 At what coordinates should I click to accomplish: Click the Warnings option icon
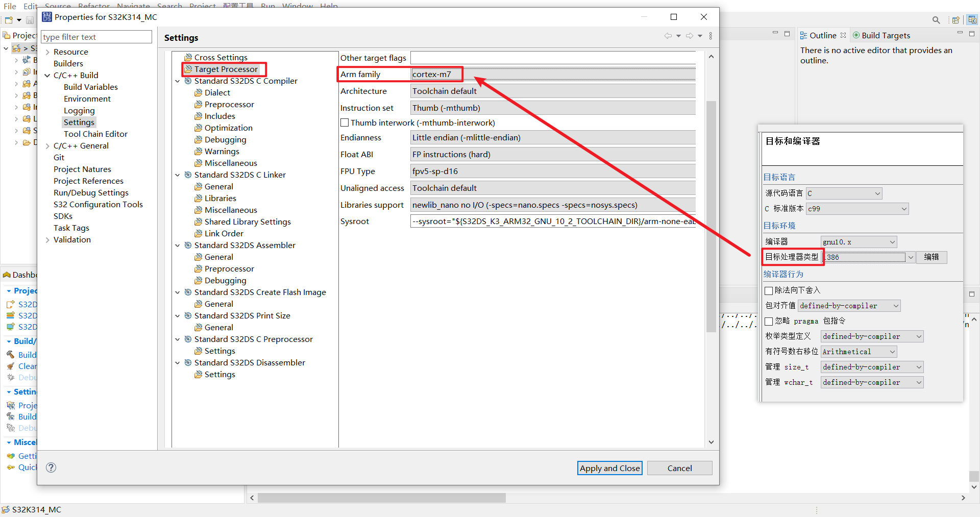[198, 151]
